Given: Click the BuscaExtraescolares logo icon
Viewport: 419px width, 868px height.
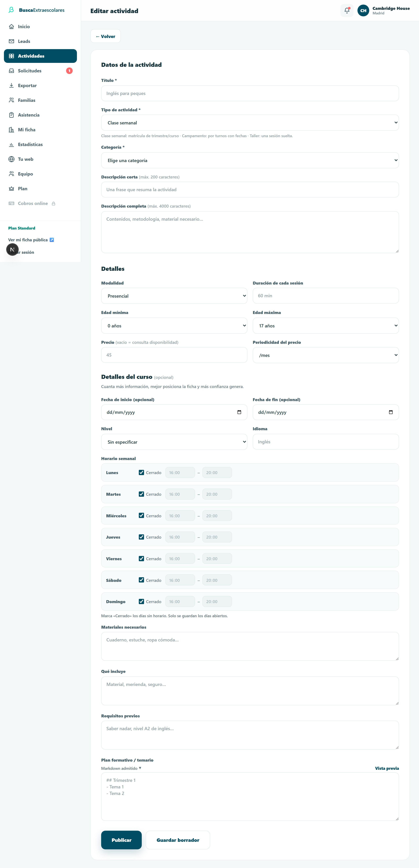Looking at the screenshot, I should click(11, 10).
